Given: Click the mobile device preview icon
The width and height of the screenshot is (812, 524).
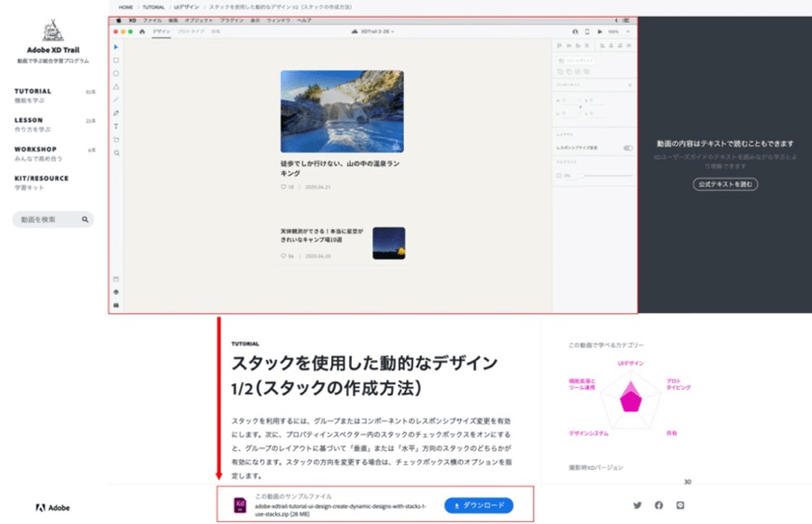Looking at the screenshot, I should click(586, 32).
